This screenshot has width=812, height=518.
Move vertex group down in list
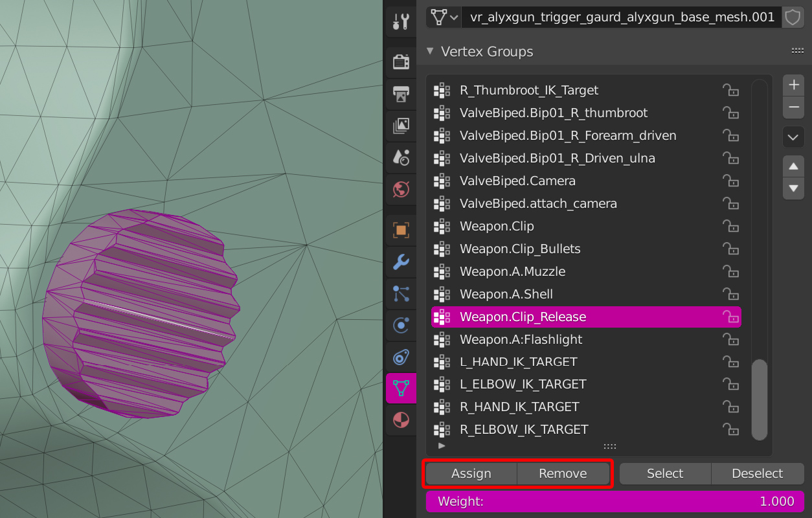coord(794,188)
